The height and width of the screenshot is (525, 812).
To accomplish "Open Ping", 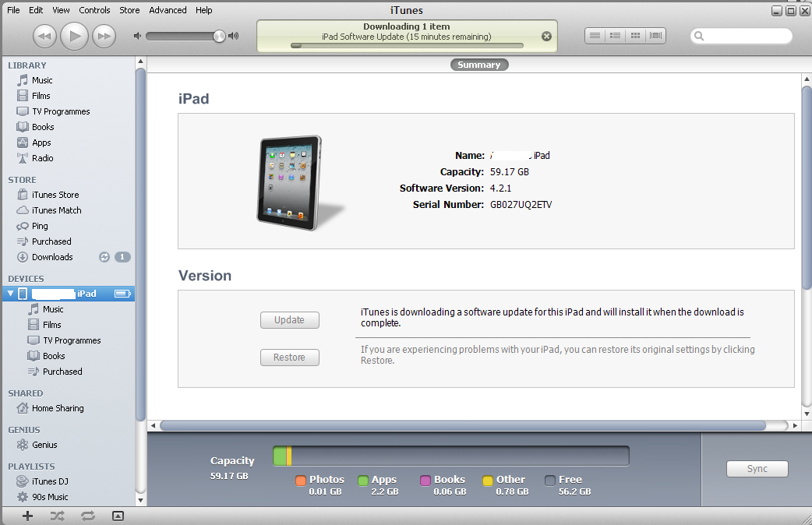I will point(40,226).
